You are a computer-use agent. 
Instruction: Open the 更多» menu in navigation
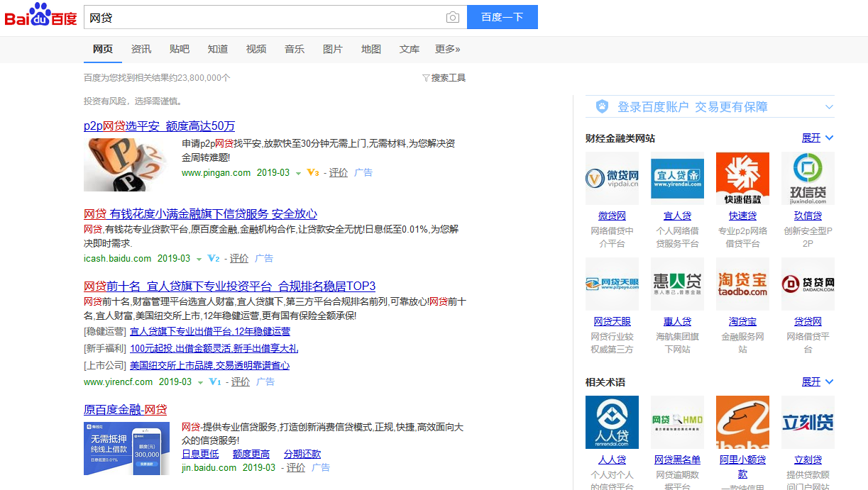point(448,49)
